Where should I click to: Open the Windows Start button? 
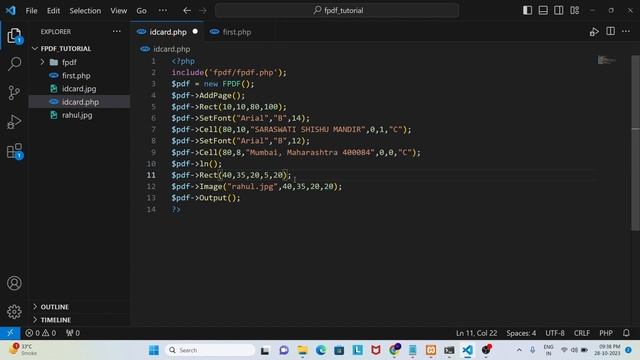[154, 350]
